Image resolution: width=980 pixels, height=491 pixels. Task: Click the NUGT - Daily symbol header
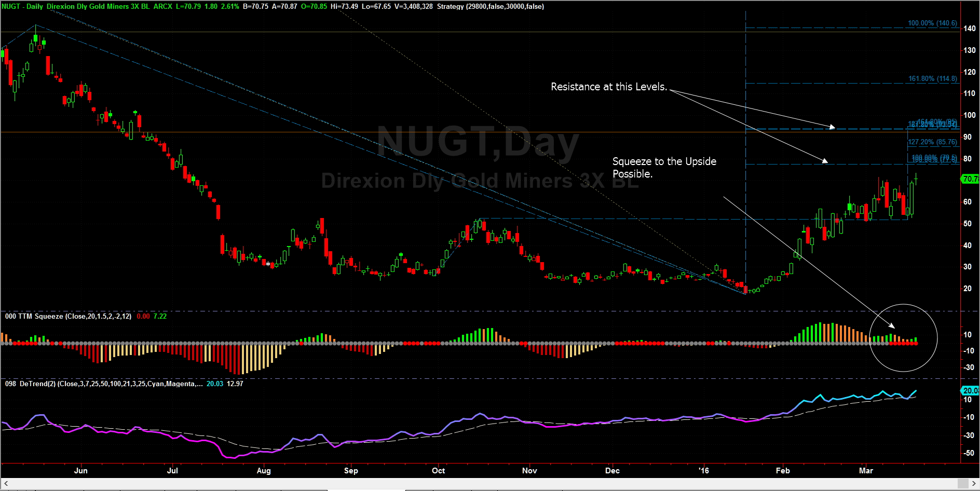[x=23, y=7]
